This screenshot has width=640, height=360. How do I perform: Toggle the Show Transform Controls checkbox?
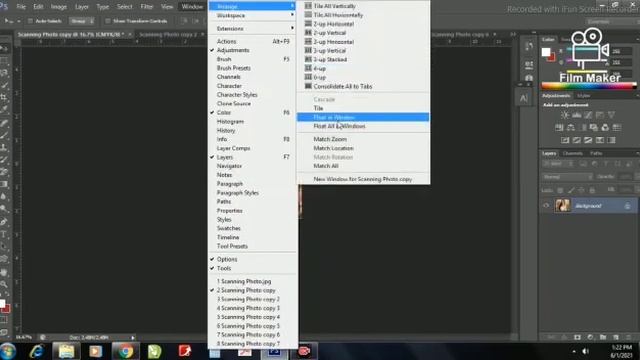click(108, 21)
